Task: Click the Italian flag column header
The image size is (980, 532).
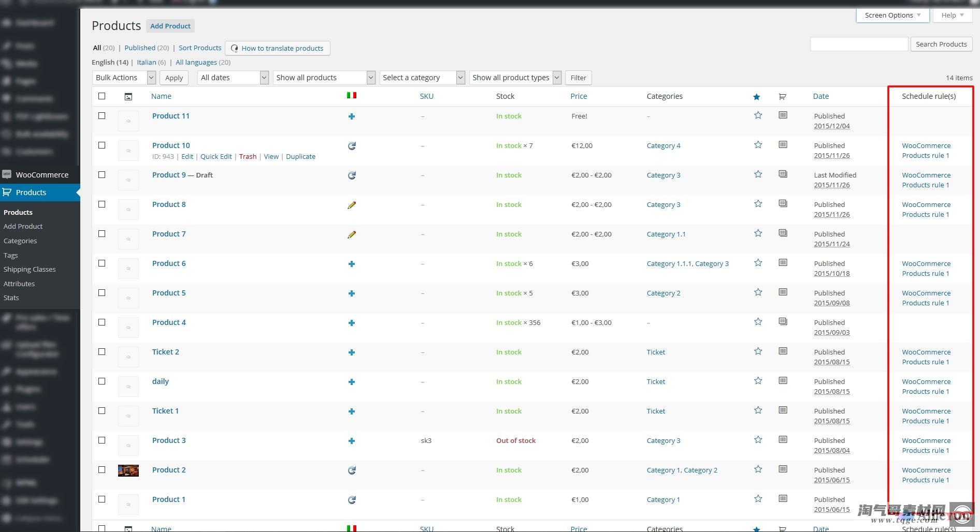Action: tap(352, 95)
